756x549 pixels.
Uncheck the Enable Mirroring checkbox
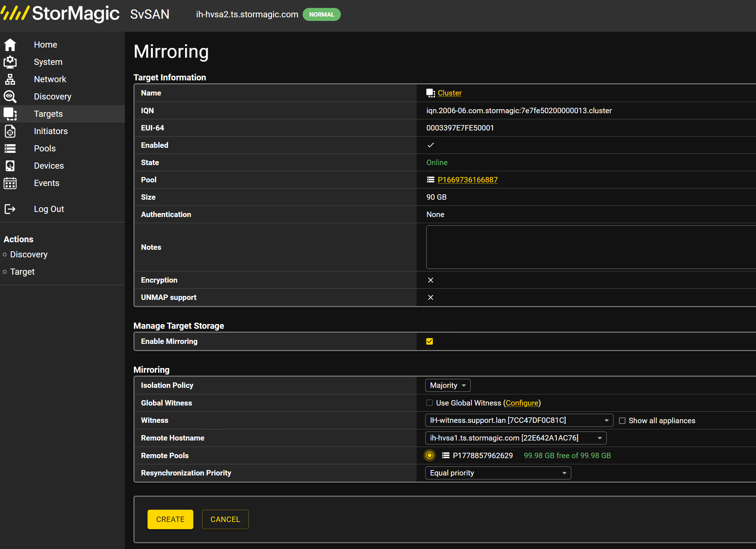pyautogui.click(x=430, y=341)
